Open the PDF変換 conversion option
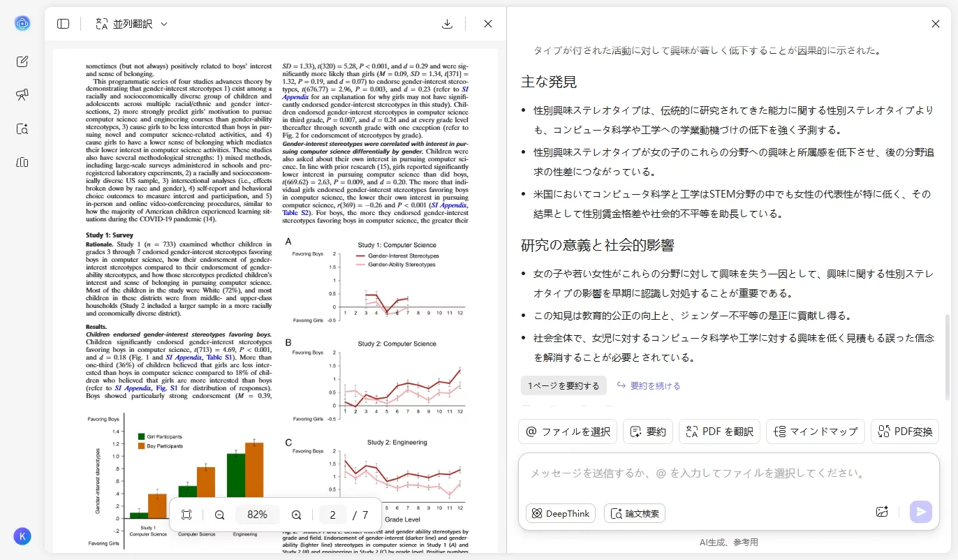Viewport: 958px width, 560px height. [905, 432]
